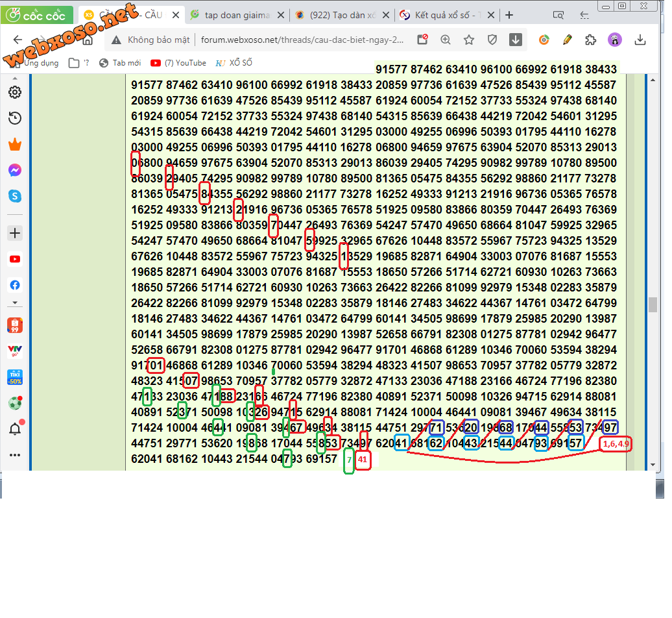Switch to the "Kết quả xổ số" tab
The image size is (672, 618).
click(x=446, y=15)
